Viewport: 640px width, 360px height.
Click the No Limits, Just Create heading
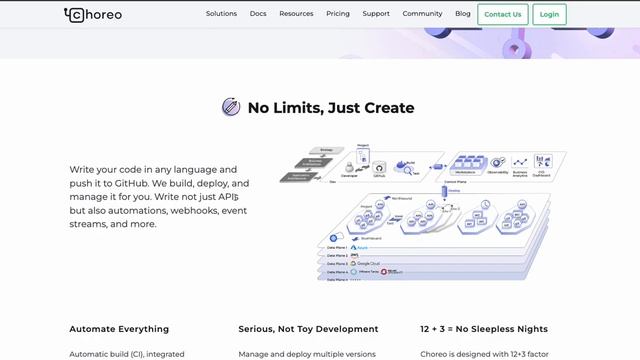331,108
